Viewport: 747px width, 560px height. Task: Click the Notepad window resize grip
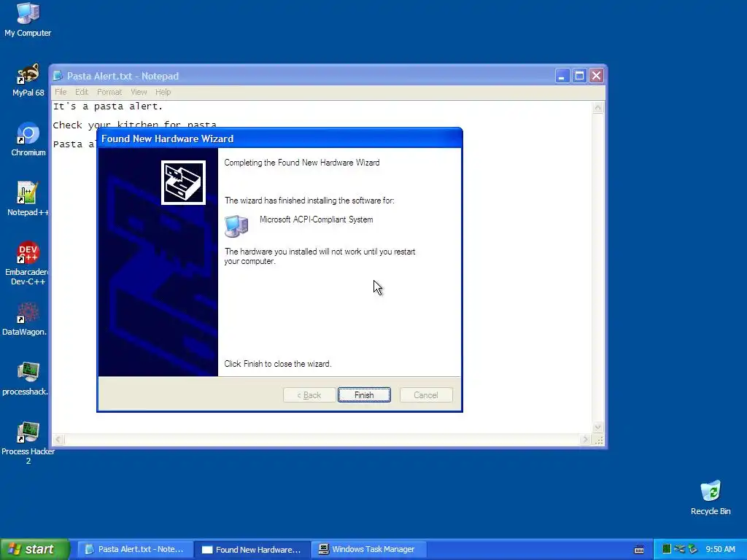tap(598, 440)
